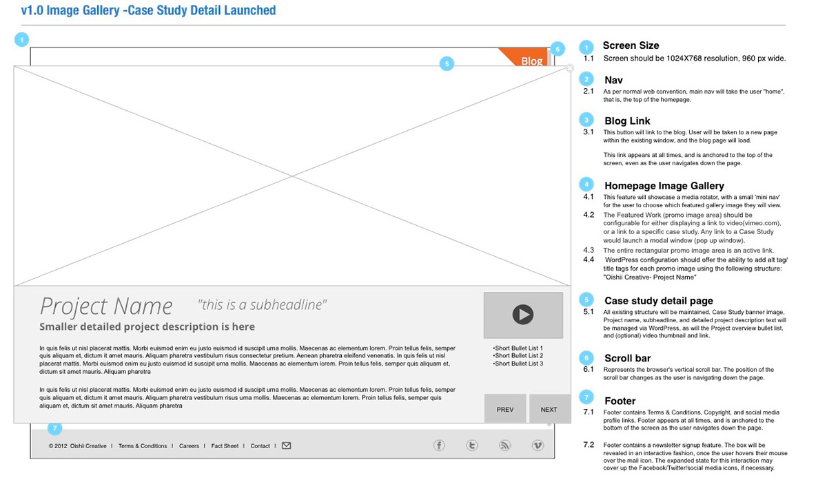
Task: Click the "Case study detail page" heading
Action: pyautogui.click(x=659, y=301)
